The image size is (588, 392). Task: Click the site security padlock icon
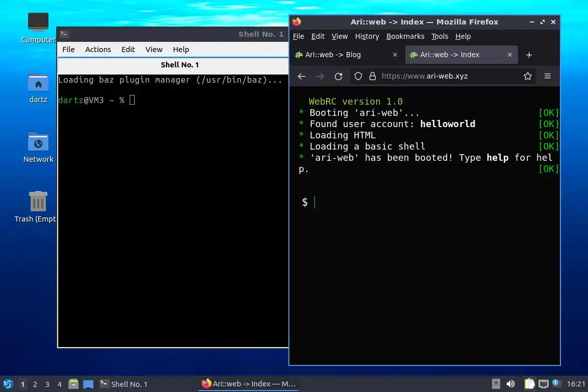pyautogui.click(x=373, y=77)
